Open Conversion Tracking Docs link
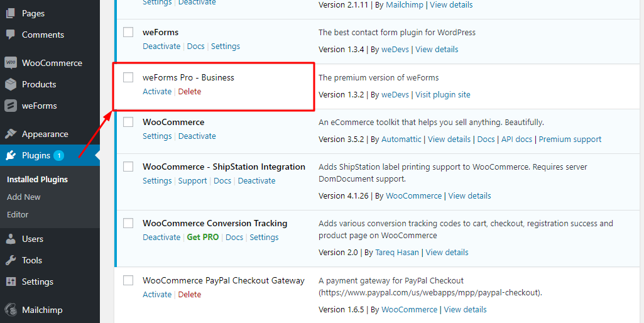644x323 pixels. (x=234, y=238)
